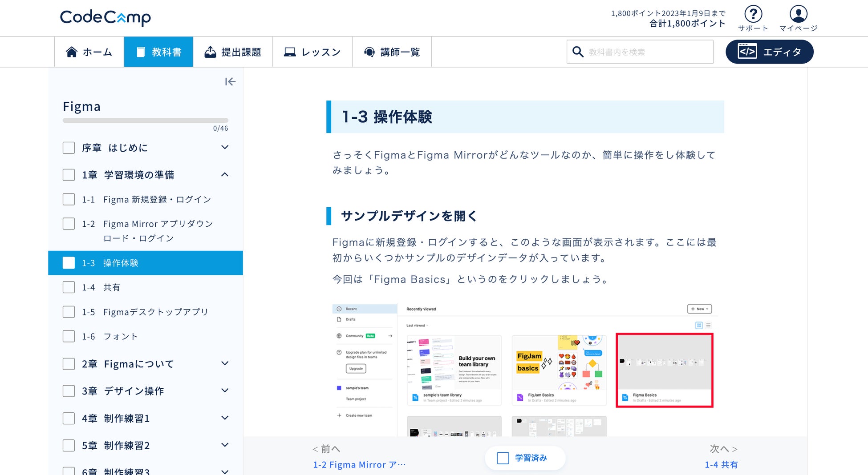Click the Community globe icon in screenshot

[339, 336]
